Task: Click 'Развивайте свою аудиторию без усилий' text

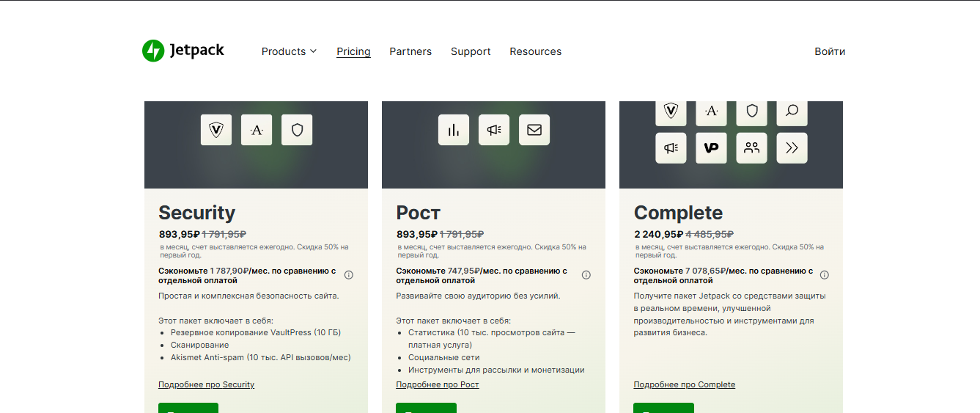Action: pos(478,296)
